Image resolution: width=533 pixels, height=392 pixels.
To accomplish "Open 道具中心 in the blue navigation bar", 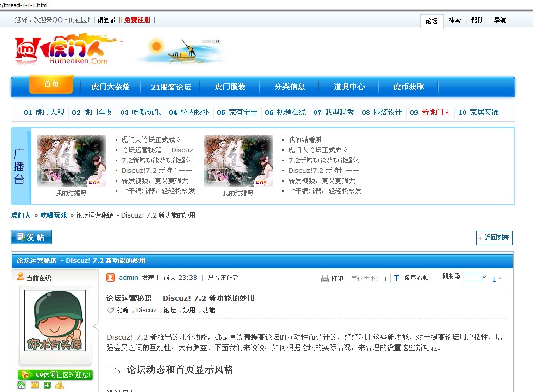I will [x=349, y=87].
